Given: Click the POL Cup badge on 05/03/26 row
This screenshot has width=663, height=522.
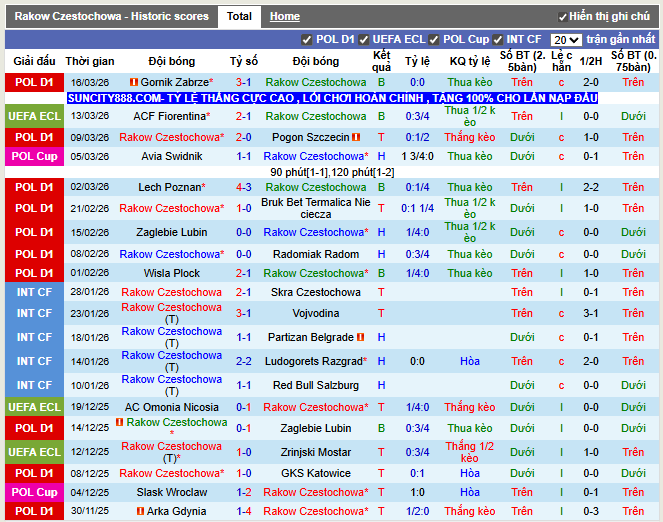Looking at the screenshot, I should tap(34, 157).
